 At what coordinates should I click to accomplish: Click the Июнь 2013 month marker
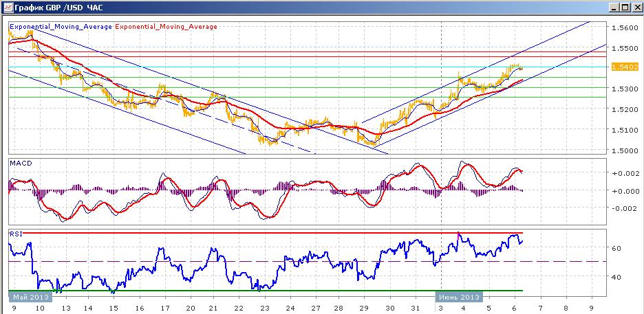[x=459, y=297]
